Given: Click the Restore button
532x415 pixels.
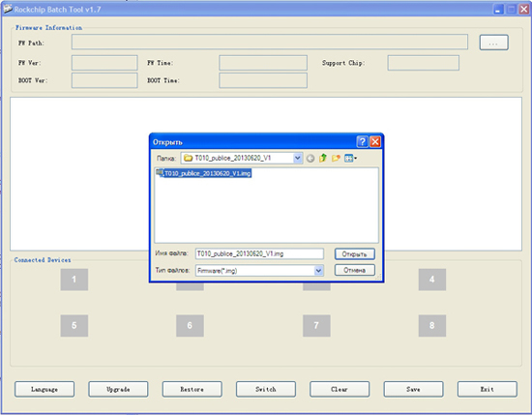Looking at the screenshot, I should (x=192, y=389).
